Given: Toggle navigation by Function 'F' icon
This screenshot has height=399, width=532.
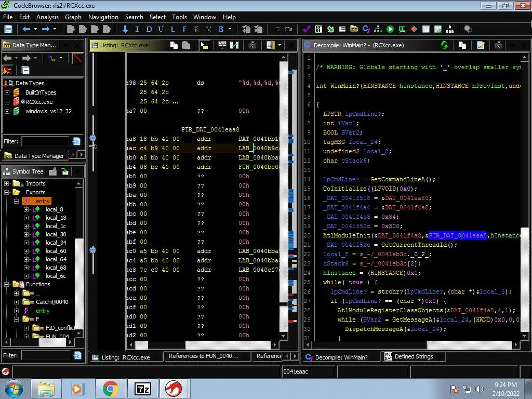Looking at the screenshot, I should click(184, 29).
